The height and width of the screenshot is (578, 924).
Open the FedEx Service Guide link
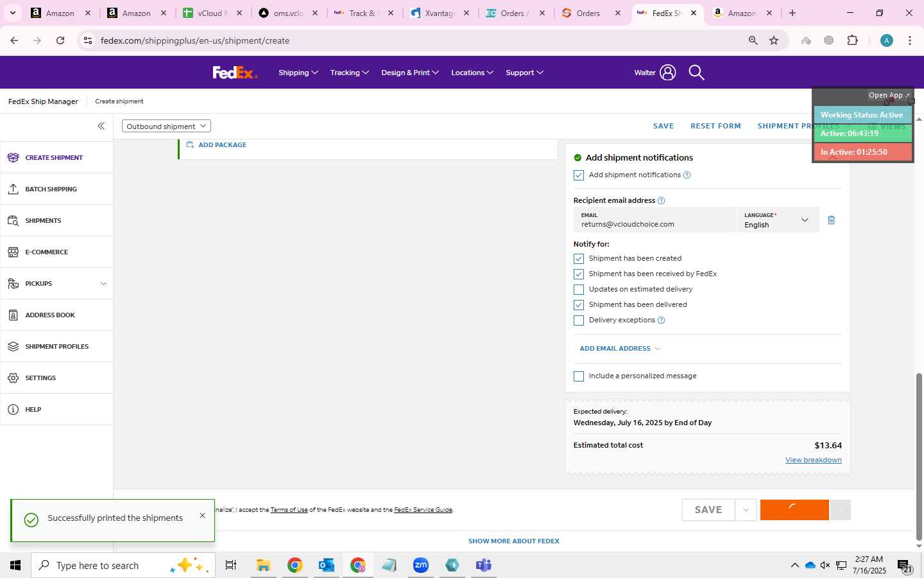[423, 510]
